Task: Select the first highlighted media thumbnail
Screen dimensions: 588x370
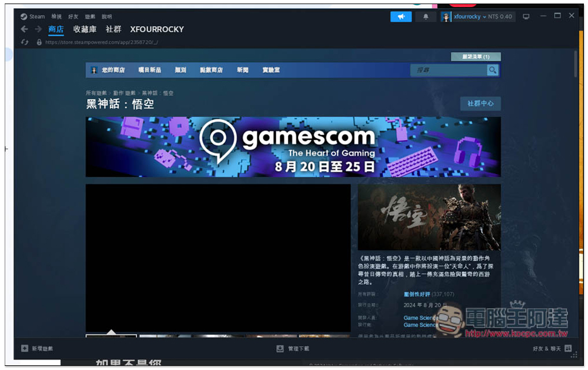Action: [x=111, y=336]
